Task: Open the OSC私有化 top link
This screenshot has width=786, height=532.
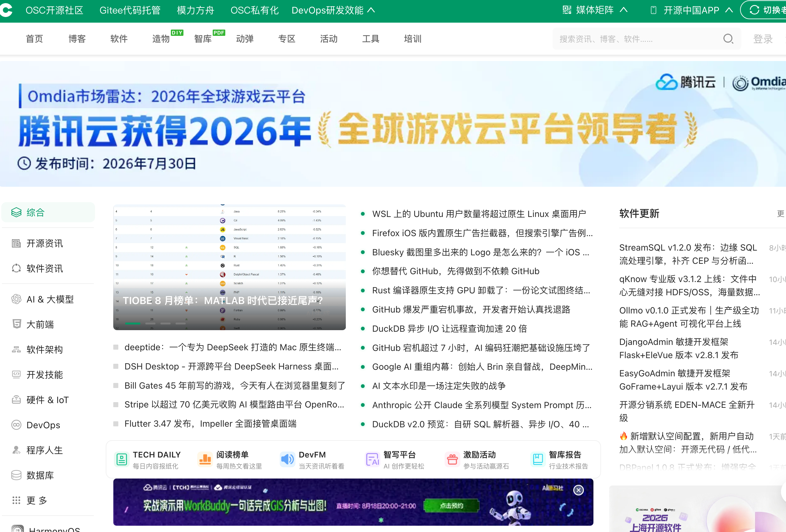Action: coord(254,10)
